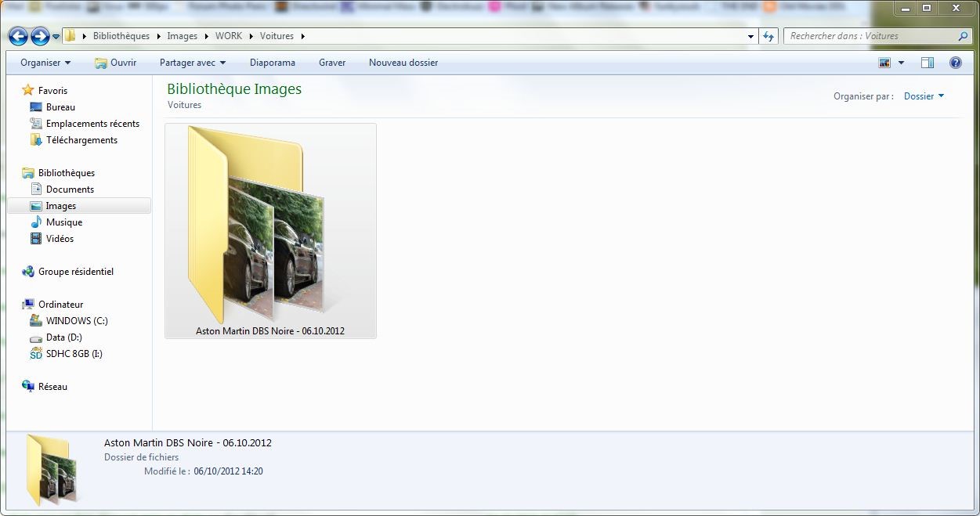Click Graver in the toolbar
Image resolution: width=980 pixels, height=516 pixels.
332,63
